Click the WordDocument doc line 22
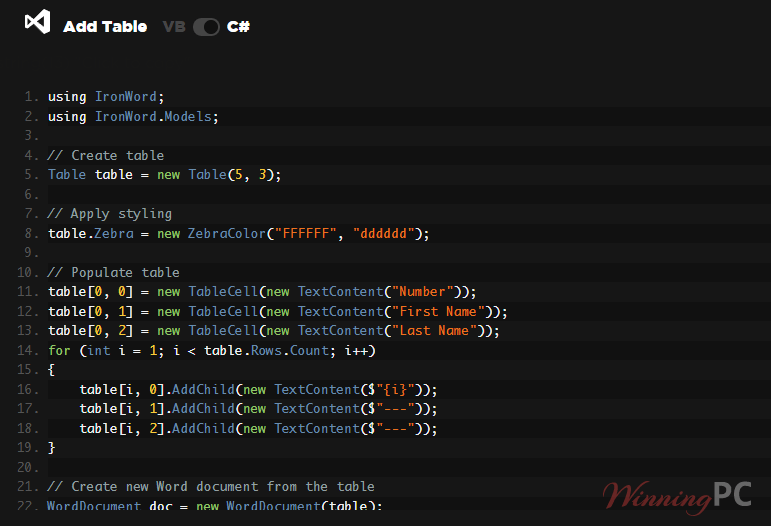Image resolution: width=771 pixels, height=526 pixels. [x=214, y=505]
